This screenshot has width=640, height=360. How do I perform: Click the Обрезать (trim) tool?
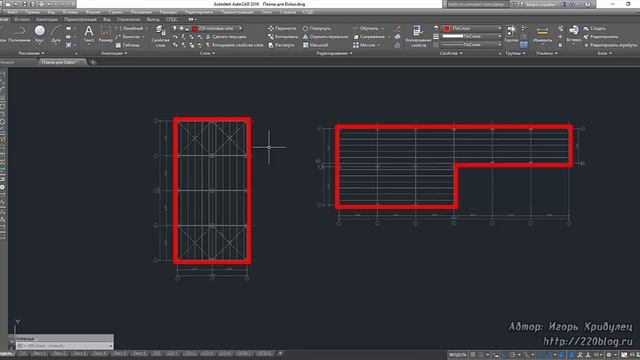pyautogui.click(x=366, y=29)
